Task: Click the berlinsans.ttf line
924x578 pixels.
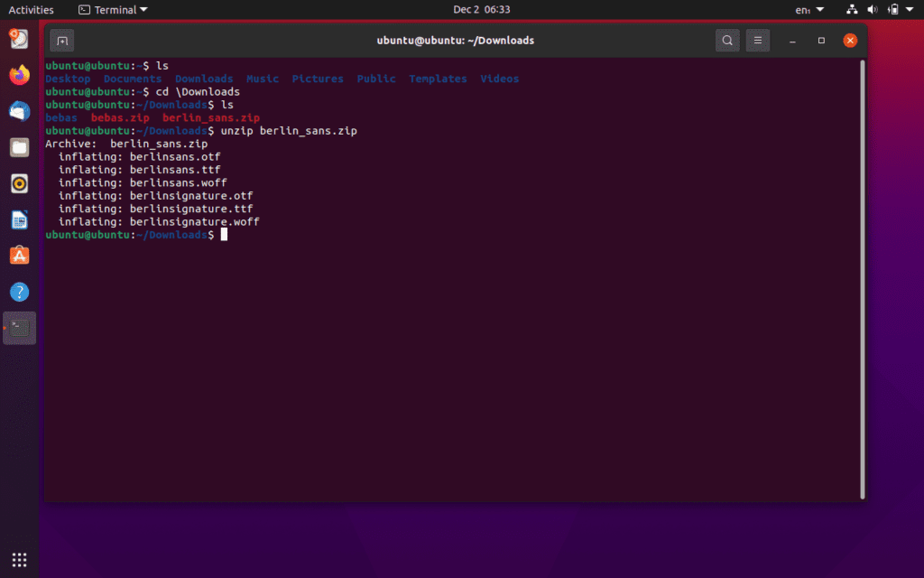Action: point(139,169)
